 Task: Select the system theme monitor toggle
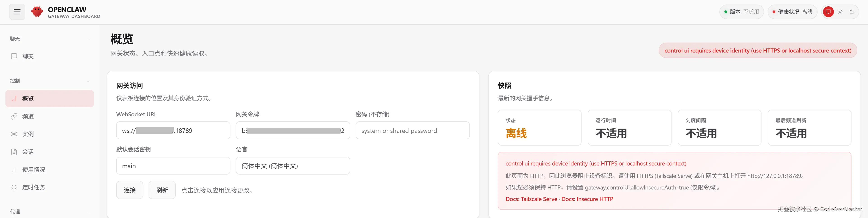click(x=828, y=12)
